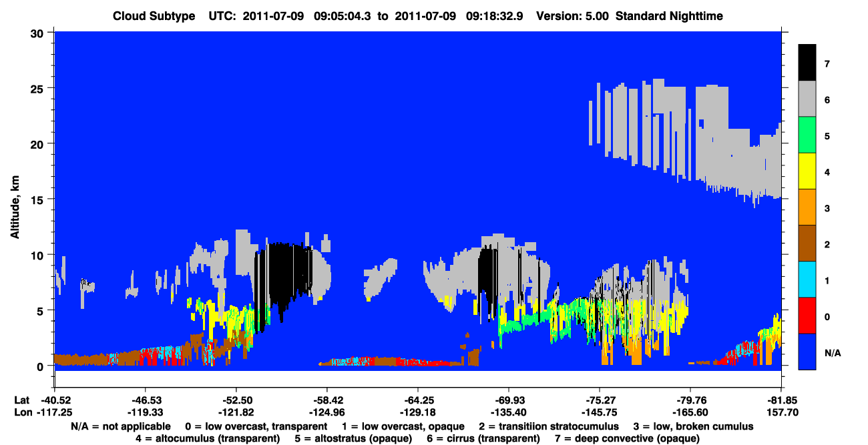Click the start time '09:05:04.3' in title
The width and height of the screenshot is (868, 445).
pyautogui.click(x=343, y=16)
